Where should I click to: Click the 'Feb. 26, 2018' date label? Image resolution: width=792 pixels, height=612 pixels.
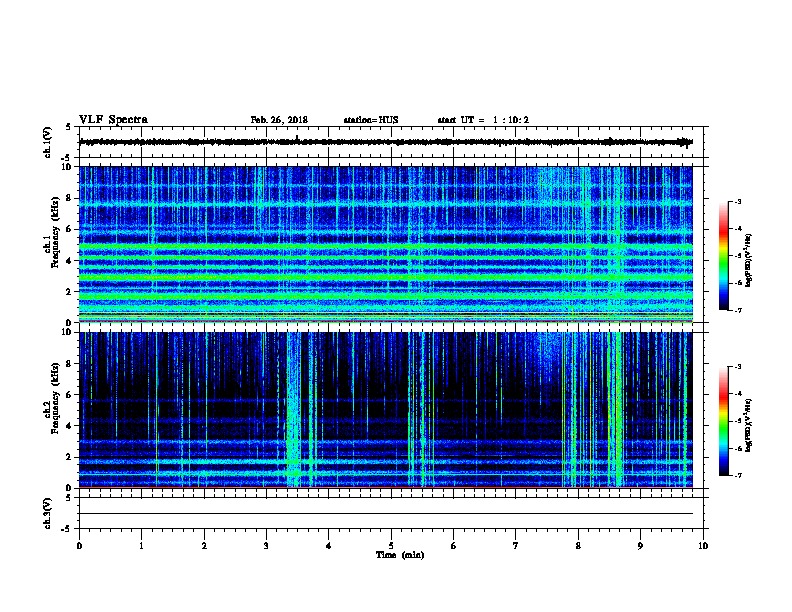[x=279, y=120]
